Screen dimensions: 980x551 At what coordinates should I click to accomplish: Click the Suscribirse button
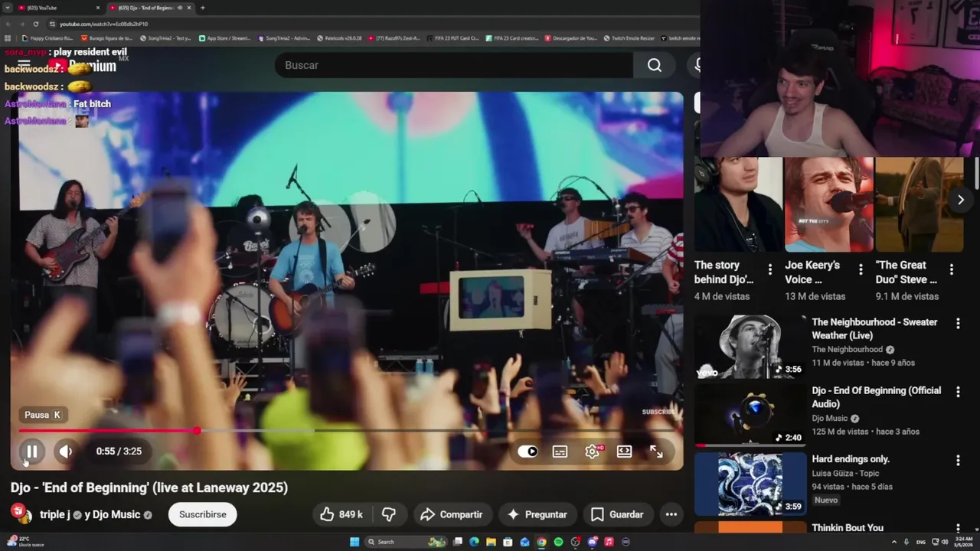[x=202, y=514]
